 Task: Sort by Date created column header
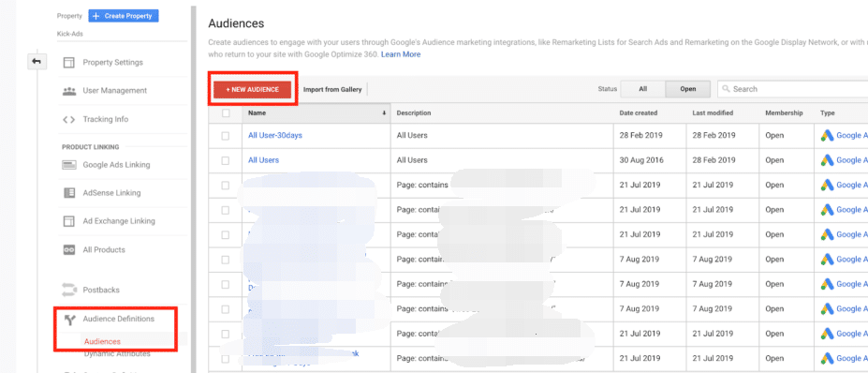pyautogui.click(x=639, y=113)
